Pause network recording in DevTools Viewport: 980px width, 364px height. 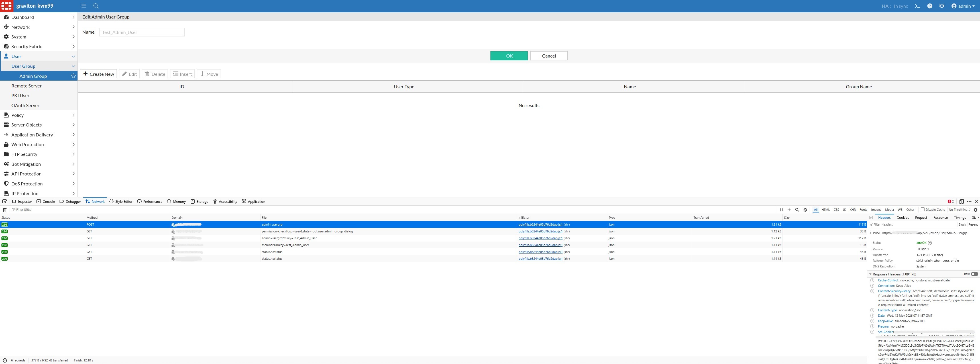click(781, 210)
